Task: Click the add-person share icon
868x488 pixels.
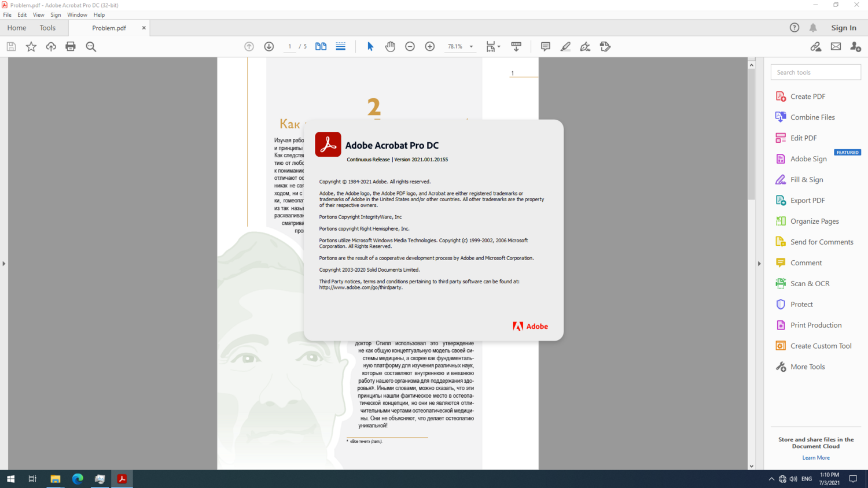Action: (855, 47)
